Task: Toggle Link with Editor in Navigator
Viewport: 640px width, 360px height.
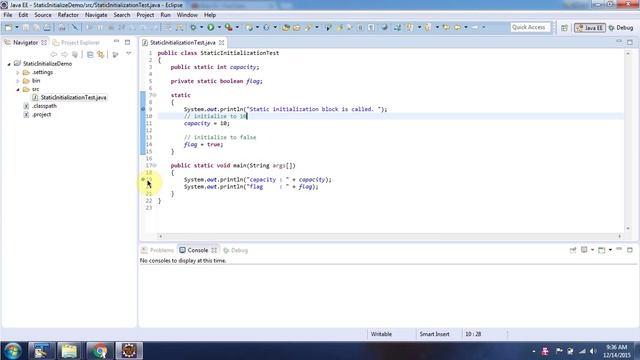Action: point(100,54)
